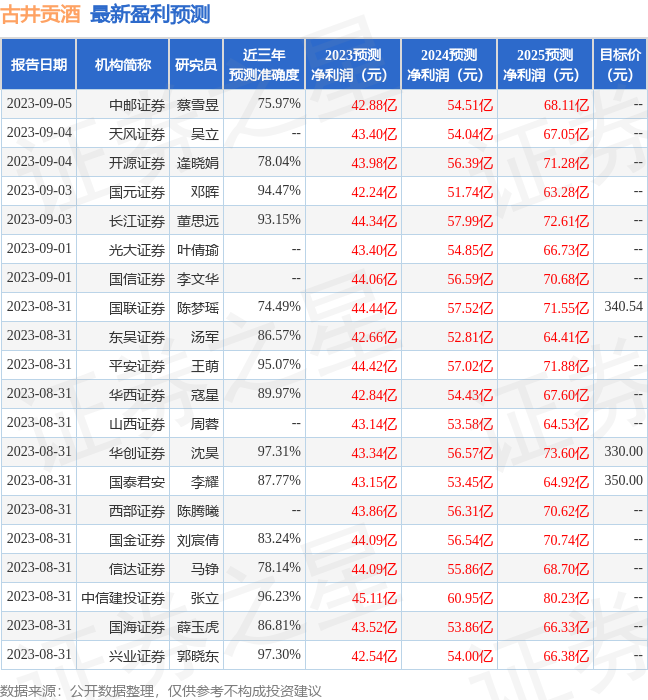Click researcher name 董思远

click(x=198, y=221)
